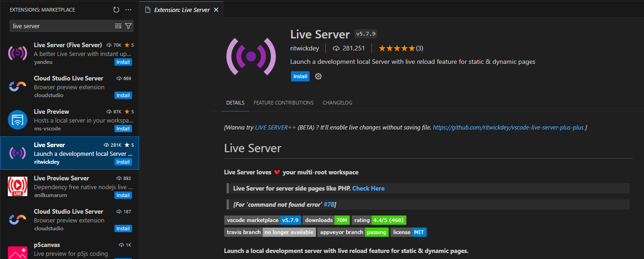Viewport: 644px width, 259px height.
Task: Open the extension filter funnel menu
Action: [x=128, y=26]
